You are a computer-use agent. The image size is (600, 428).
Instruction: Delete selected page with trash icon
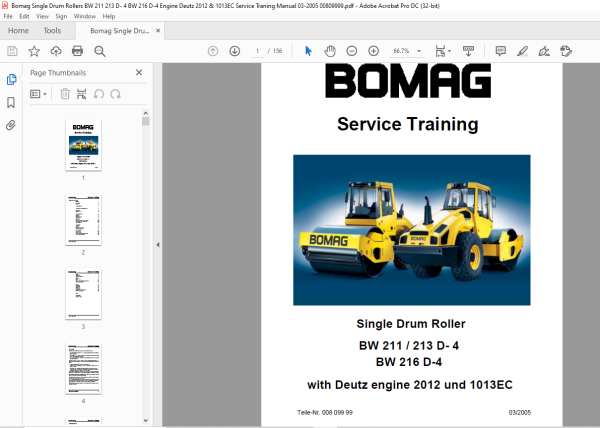point(65,94)
